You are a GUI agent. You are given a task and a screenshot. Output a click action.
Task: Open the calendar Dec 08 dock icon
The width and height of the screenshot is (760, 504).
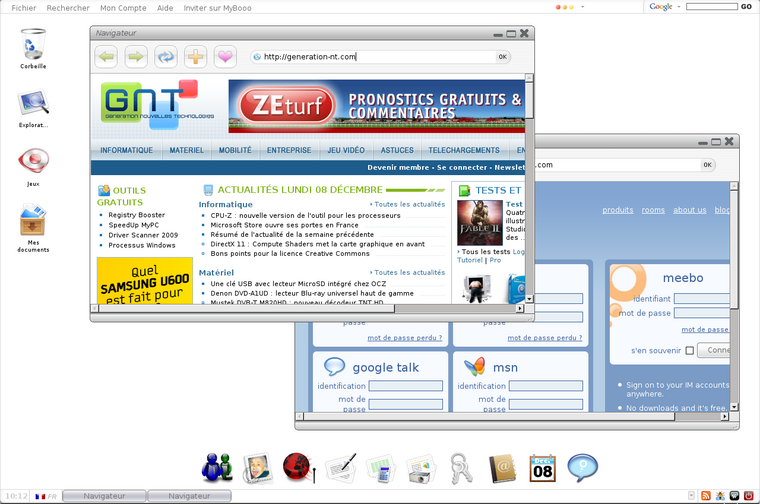(x=542, y=468)
